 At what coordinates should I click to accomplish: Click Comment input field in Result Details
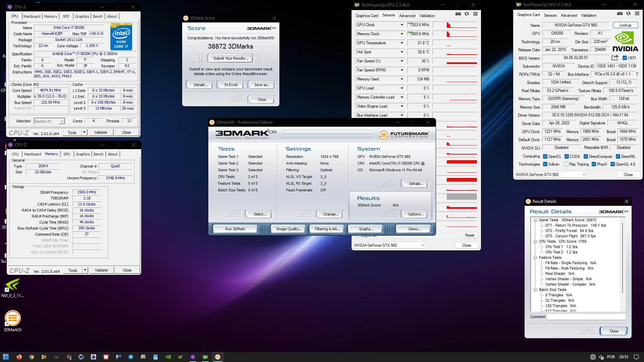tap(586, 317)
